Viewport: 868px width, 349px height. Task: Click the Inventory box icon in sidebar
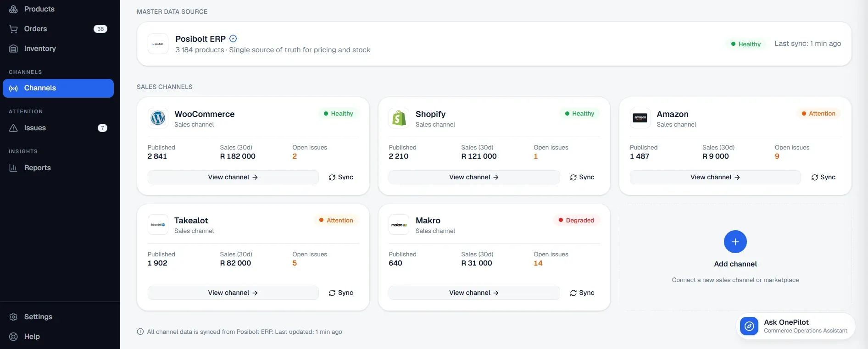click(14, 49)
